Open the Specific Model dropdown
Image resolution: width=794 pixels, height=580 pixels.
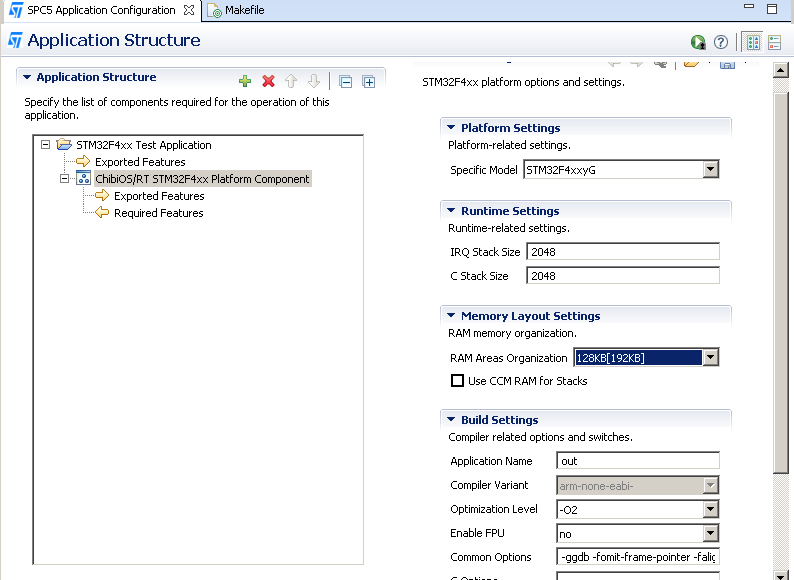(x=710, y=169)
